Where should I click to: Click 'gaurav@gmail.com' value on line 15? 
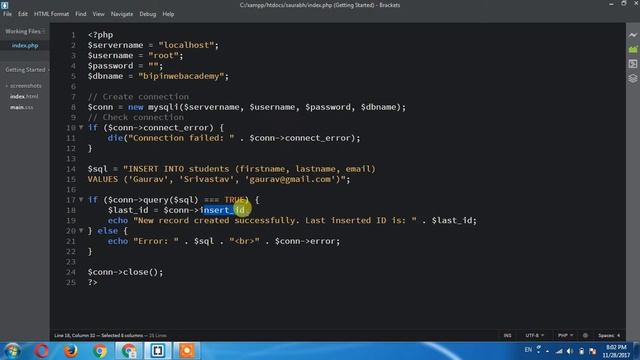pyautogui.click(x=290, y=179)
